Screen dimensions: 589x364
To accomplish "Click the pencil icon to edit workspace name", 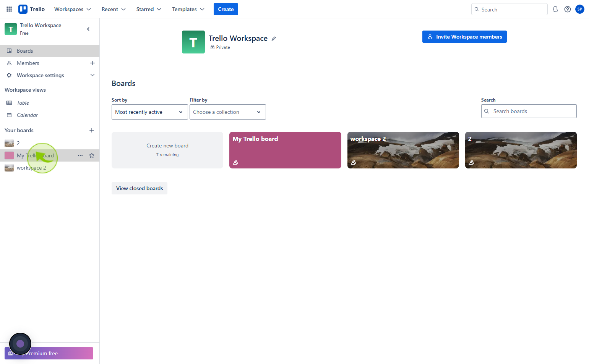I will tap(274, 39).
